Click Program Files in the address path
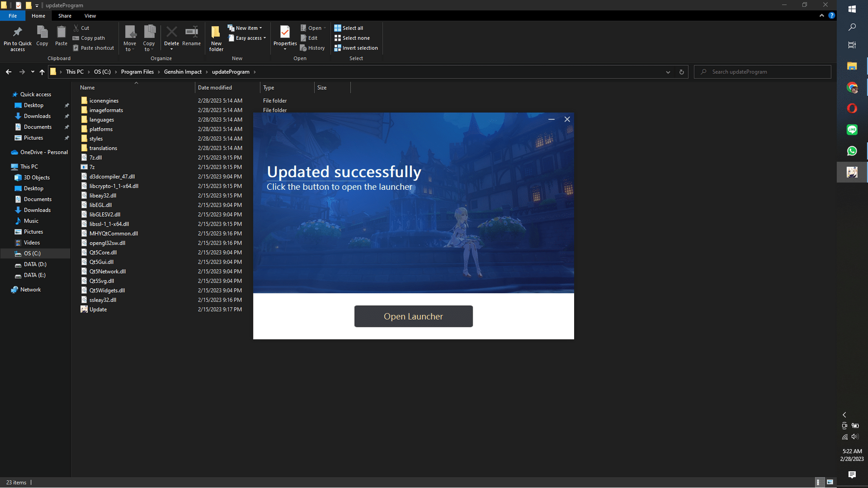The image size is (868, 488). coord(137,72)
